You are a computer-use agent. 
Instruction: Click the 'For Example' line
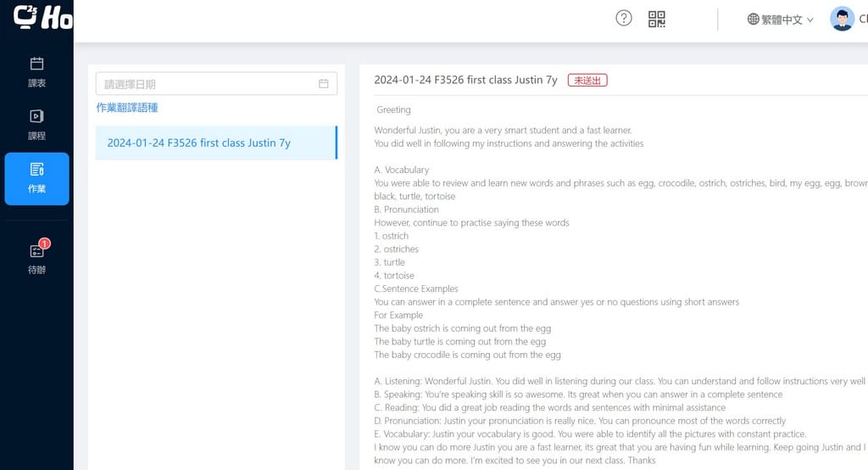tap(398, 316)
